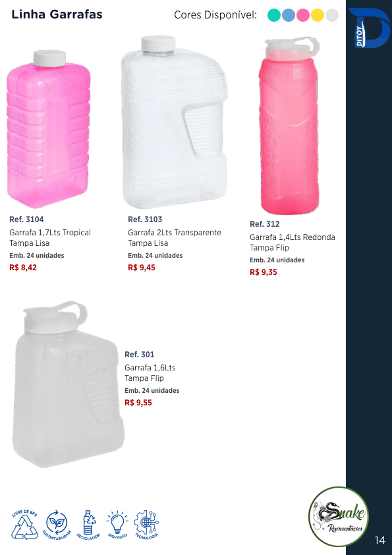Click the R$ 9,45 price text
The width and height of the screenshot is (392, 555).
(x=142, y=268)
